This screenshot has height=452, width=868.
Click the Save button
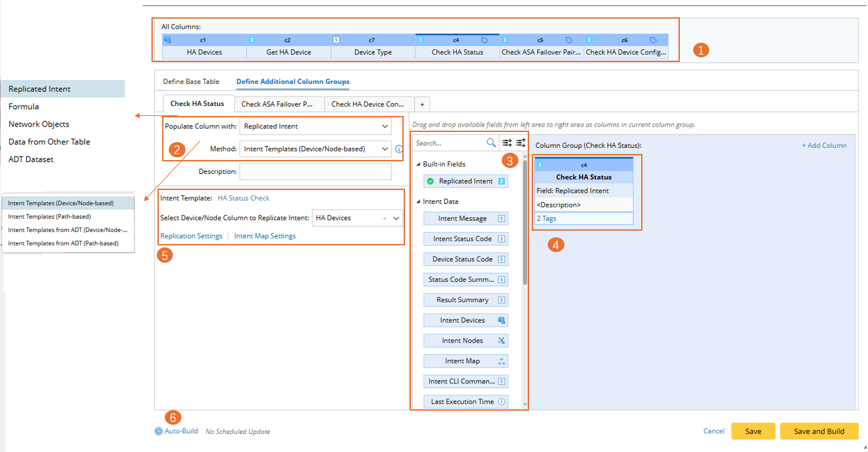[x=753, y=431]
